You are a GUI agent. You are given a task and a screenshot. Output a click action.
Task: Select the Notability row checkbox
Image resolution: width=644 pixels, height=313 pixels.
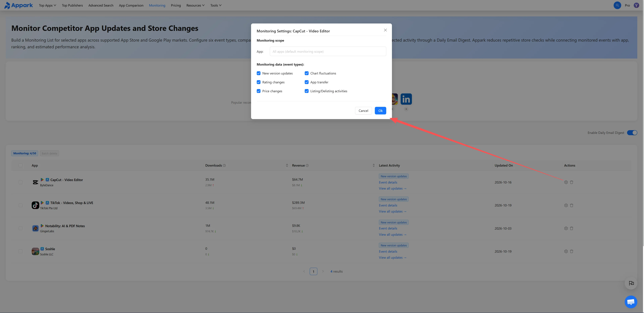pyautogui.click(x=20, y=228)
